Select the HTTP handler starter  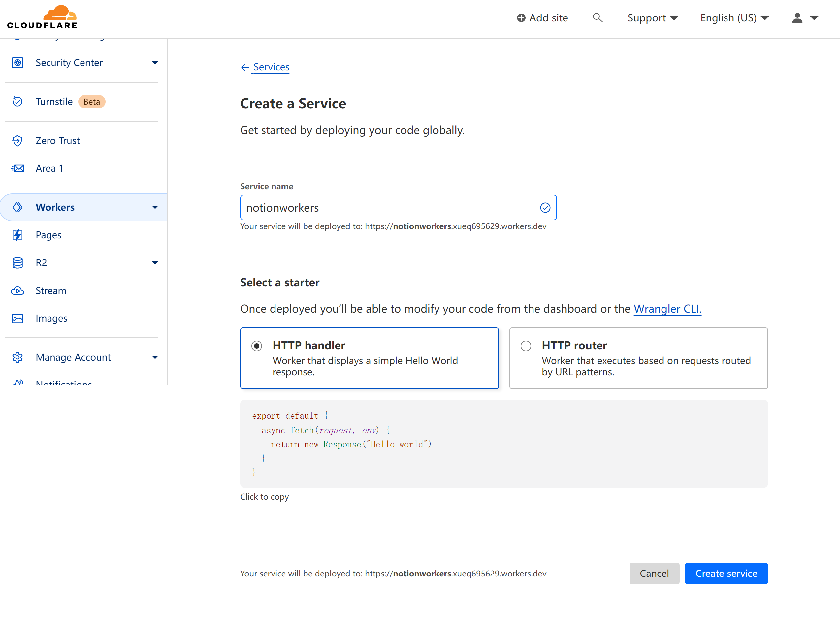tap(370, 358)
